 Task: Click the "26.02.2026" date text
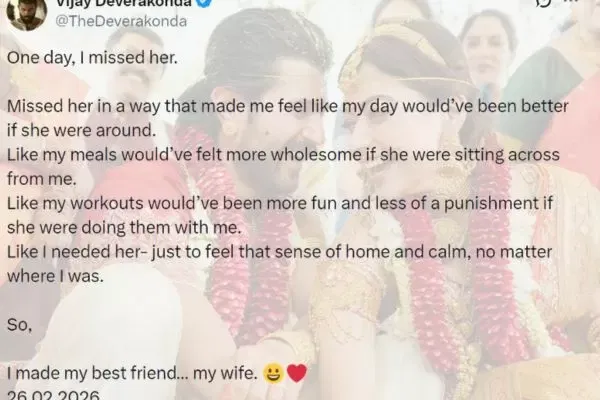(53, 395)
